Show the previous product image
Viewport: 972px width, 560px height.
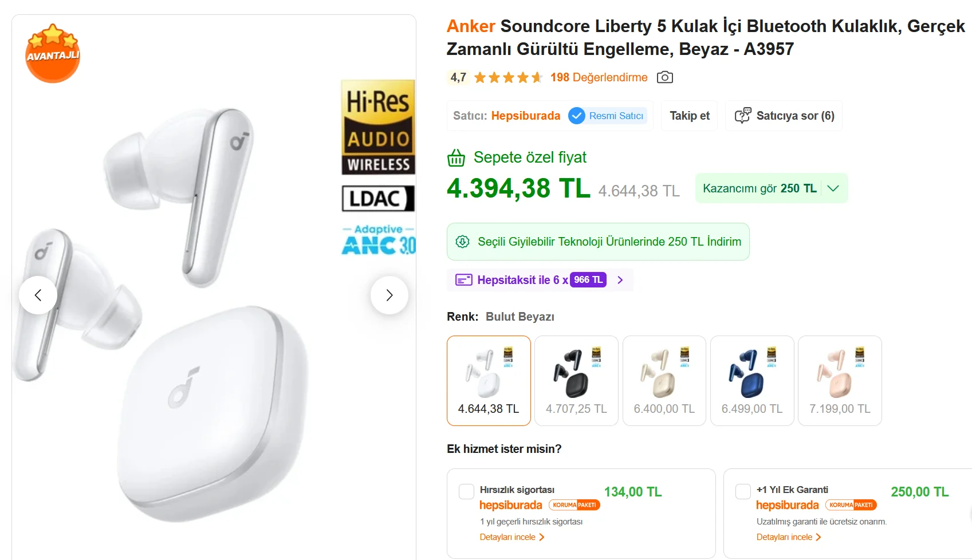coord(38,295)
